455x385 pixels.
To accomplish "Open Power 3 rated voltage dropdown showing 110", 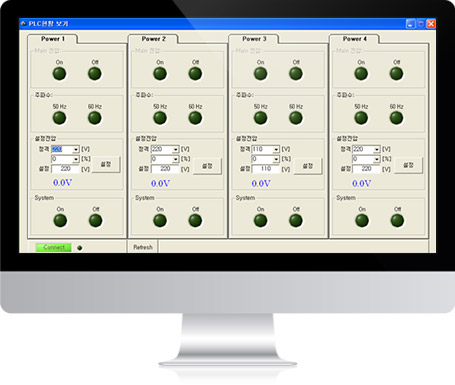I will point(276,149).
